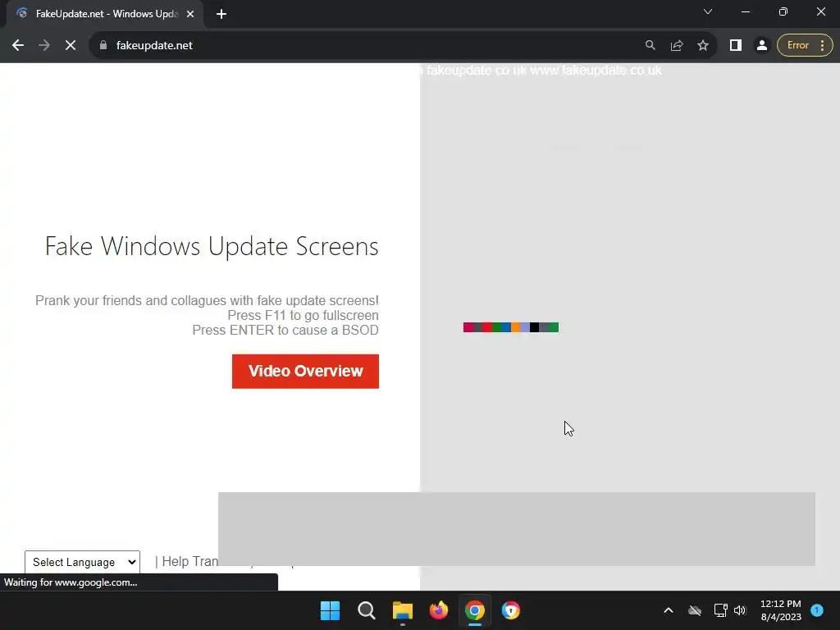The width and height of the screenshot is (840, 630).
Task: Open the shield app in taskbar
Action: tap(510, 610)
